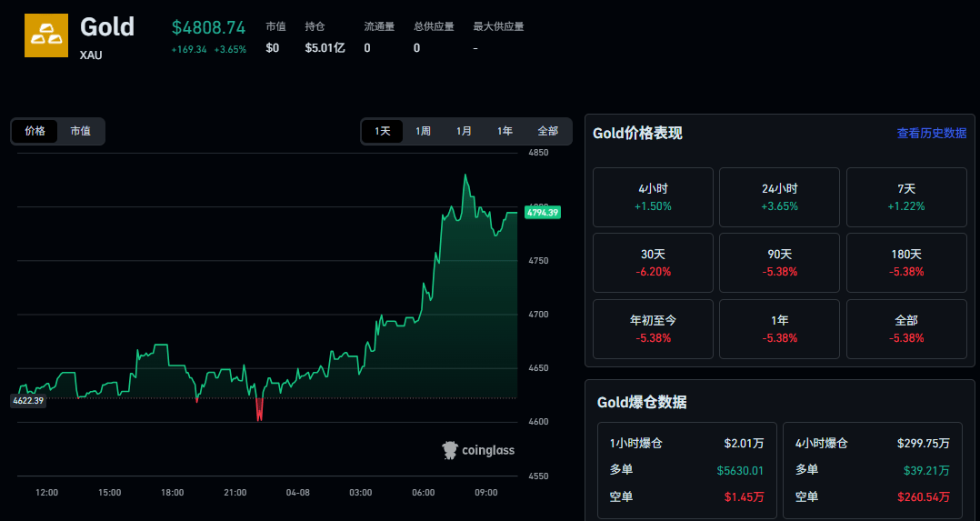
Task: Select the 1周 chart range tab
Action: pyautogui.click(x=424, y=131)
